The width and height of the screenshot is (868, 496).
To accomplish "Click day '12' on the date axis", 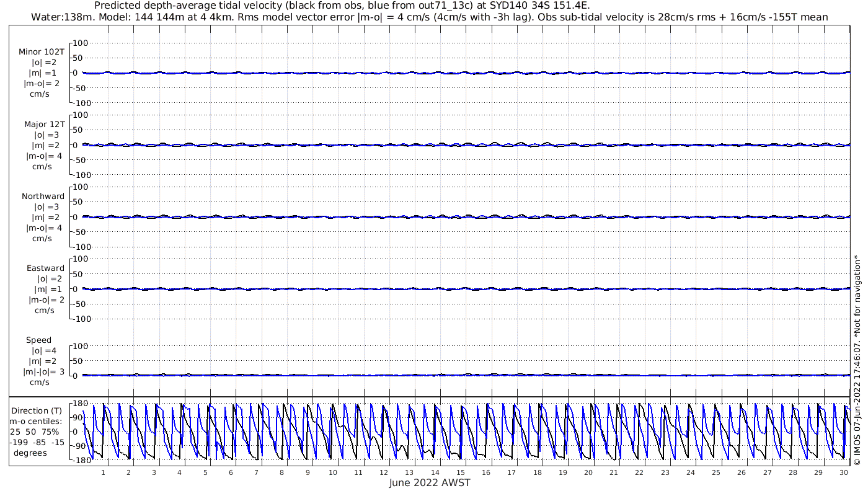I will click(384, 472).
